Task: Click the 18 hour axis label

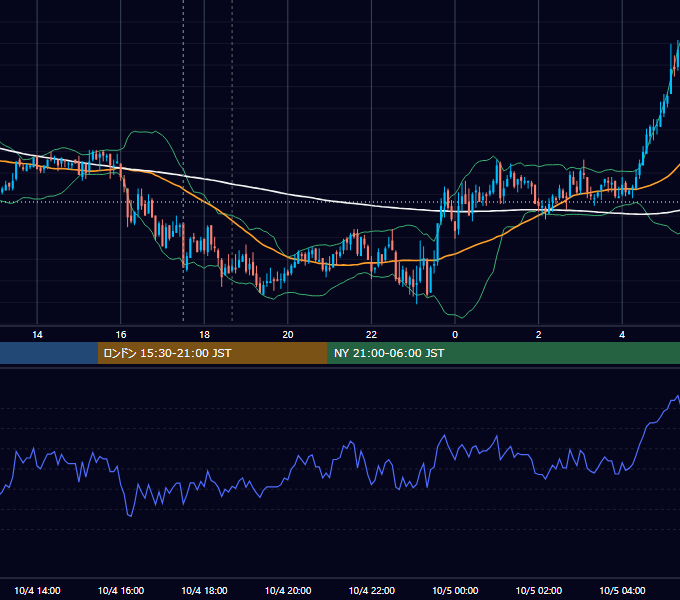Action: [204, 335]
